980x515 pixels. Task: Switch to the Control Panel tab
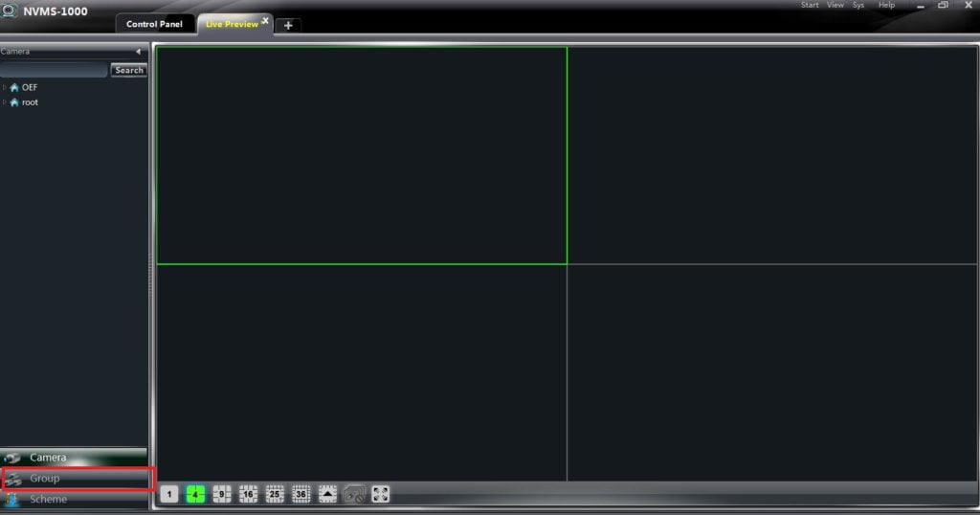tap(154, 24)
